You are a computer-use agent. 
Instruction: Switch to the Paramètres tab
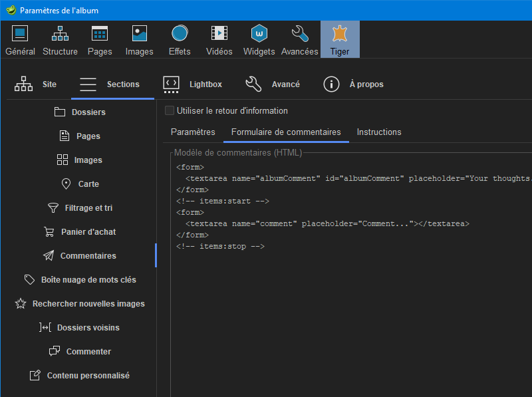pos(193,132)
